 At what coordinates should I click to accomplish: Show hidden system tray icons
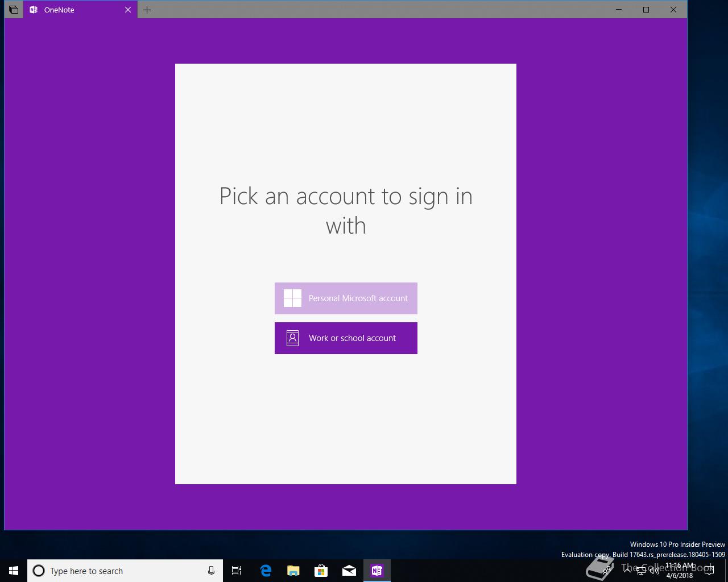coord(627,571)
